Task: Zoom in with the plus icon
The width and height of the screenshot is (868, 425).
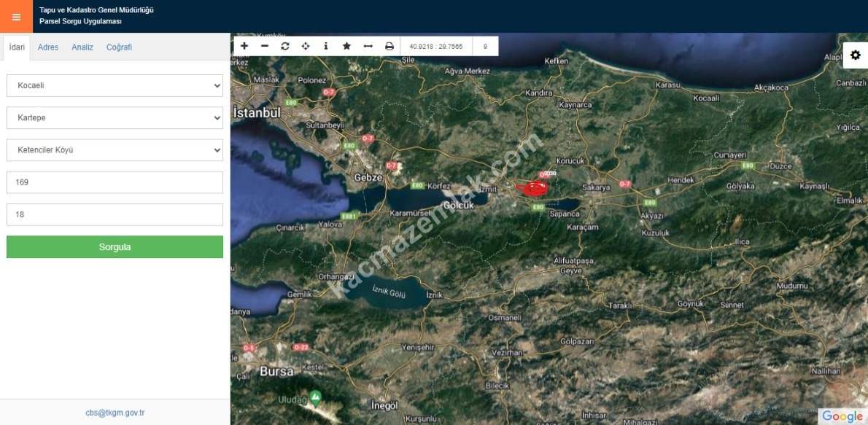Action: click(244, 46)
